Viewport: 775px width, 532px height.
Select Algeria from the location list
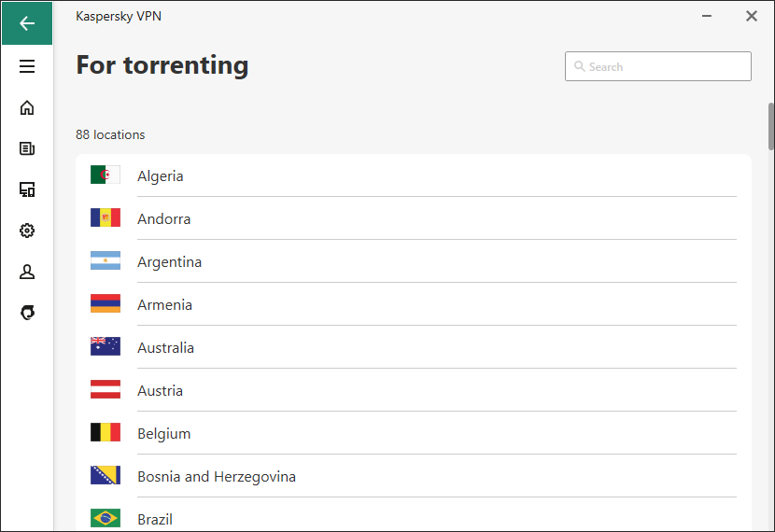[414, 175]
